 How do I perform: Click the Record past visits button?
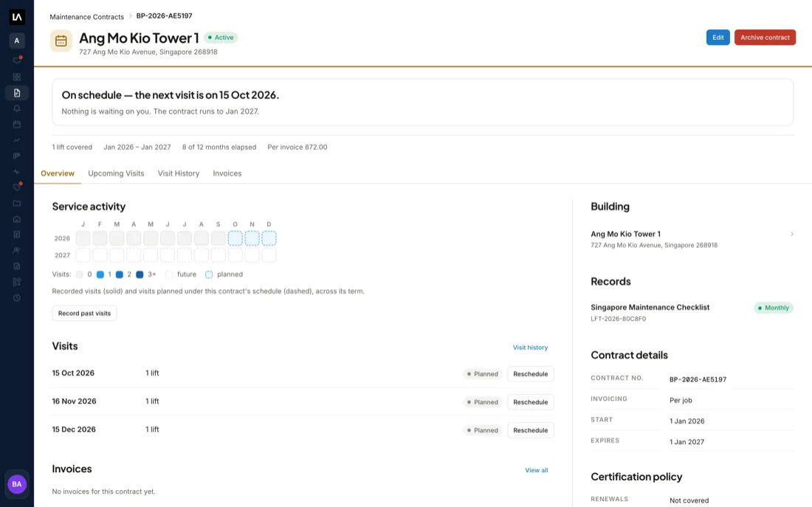[84, 314]
